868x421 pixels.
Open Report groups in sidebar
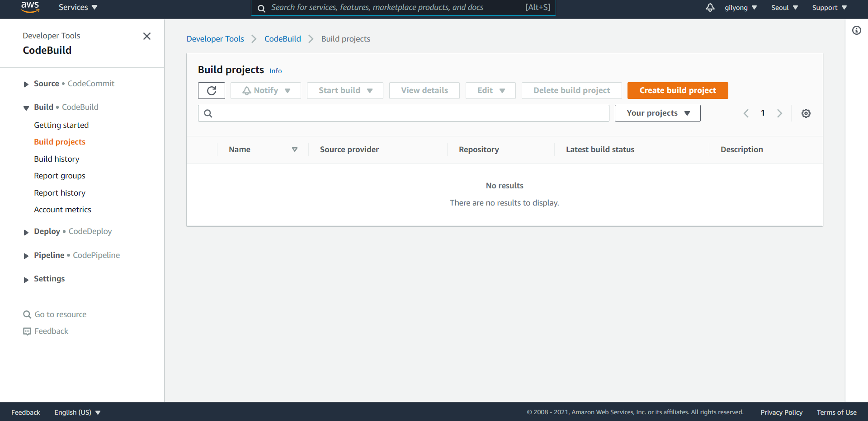point(60,176)
